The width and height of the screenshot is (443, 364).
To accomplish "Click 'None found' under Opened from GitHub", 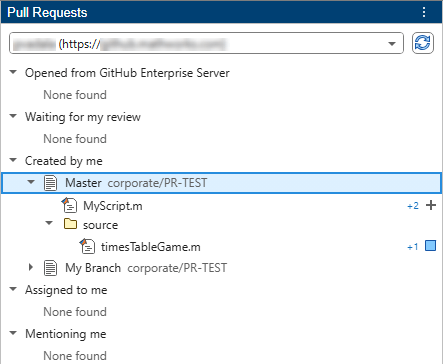I will (75, 95).
